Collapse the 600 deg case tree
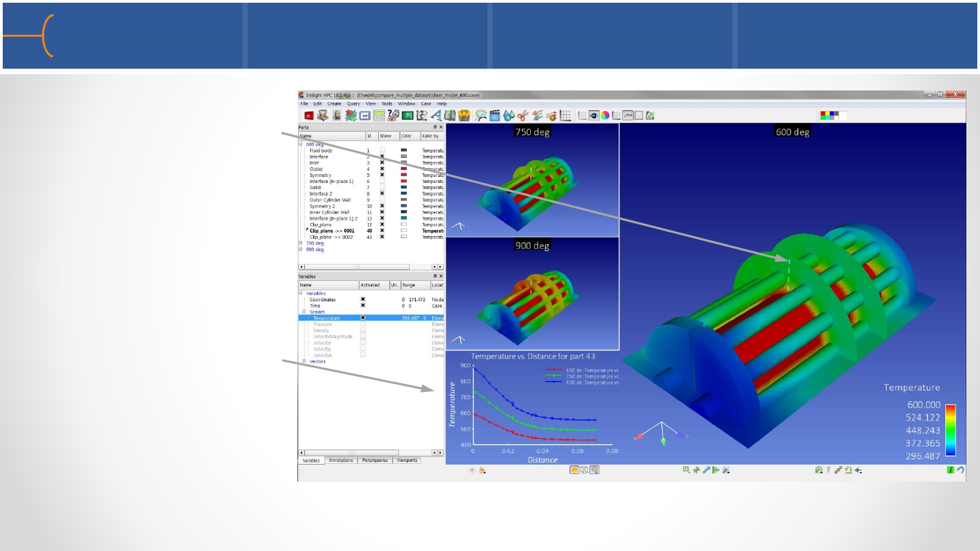 301,144
